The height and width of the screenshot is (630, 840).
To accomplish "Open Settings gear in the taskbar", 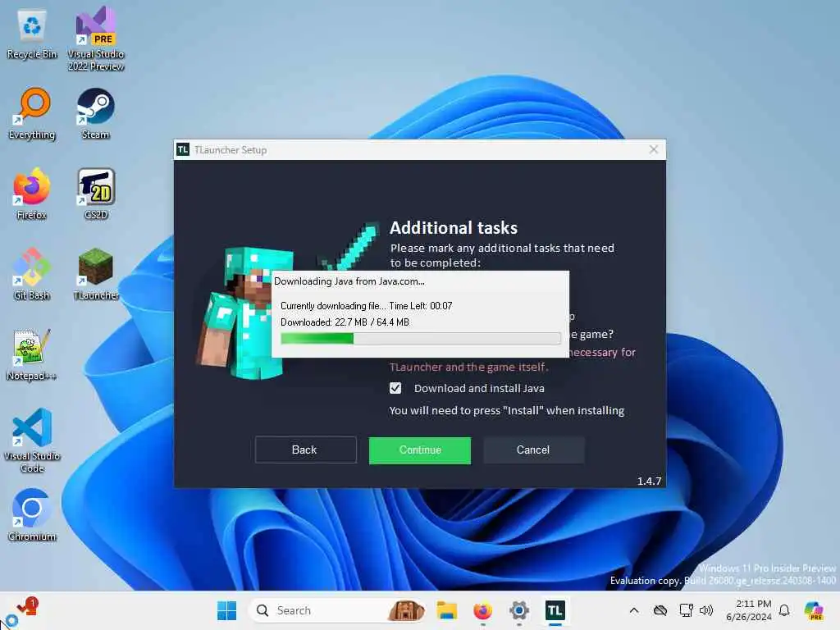I will click(x=518, y=610).
